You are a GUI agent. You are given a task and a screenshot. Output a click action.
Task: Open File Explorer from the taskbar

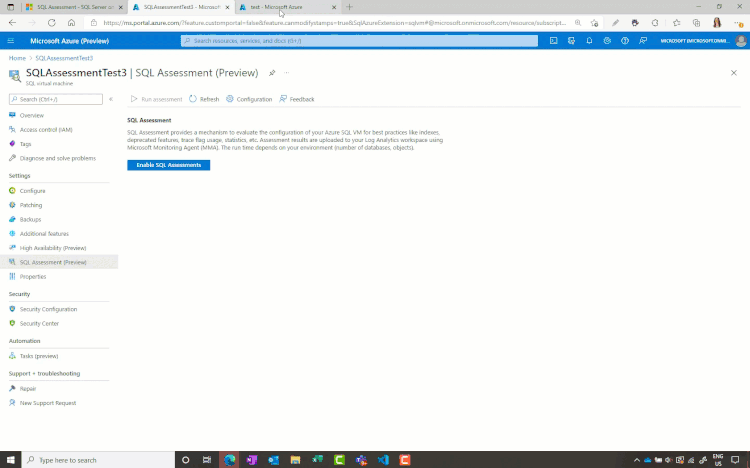(296, 460)
